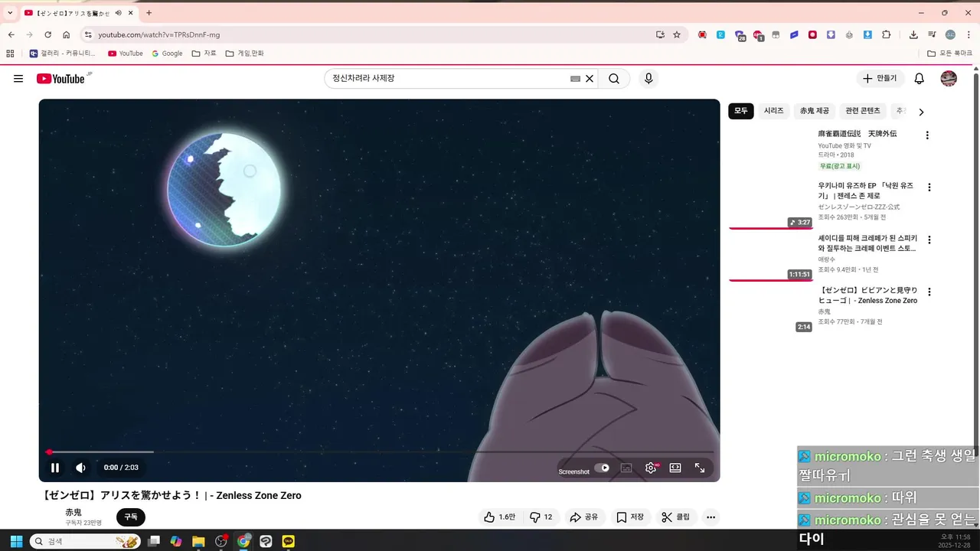Go to YouTube home via logo

point(60,79)
